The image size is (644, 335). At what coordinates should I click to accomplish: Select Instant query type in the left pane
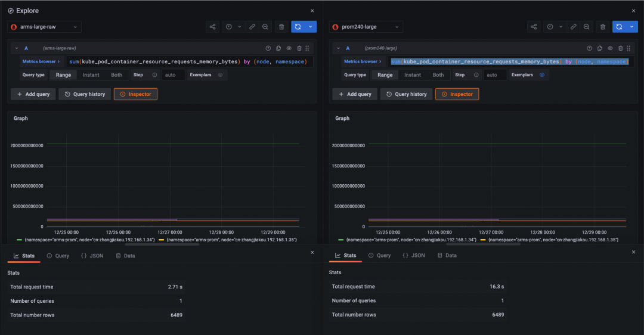tap(91, 75)
